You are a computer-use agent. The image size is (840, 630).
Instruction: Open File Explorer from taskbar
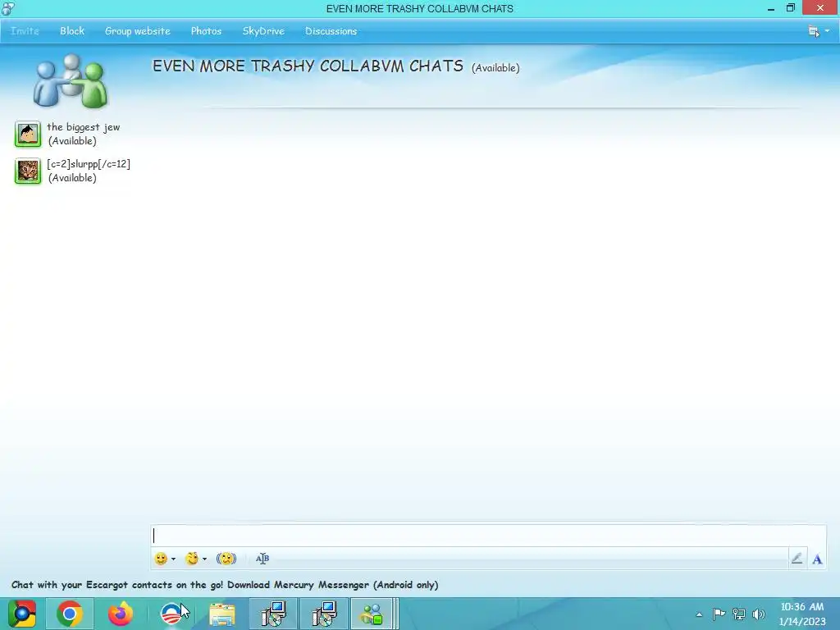(222, 614)
